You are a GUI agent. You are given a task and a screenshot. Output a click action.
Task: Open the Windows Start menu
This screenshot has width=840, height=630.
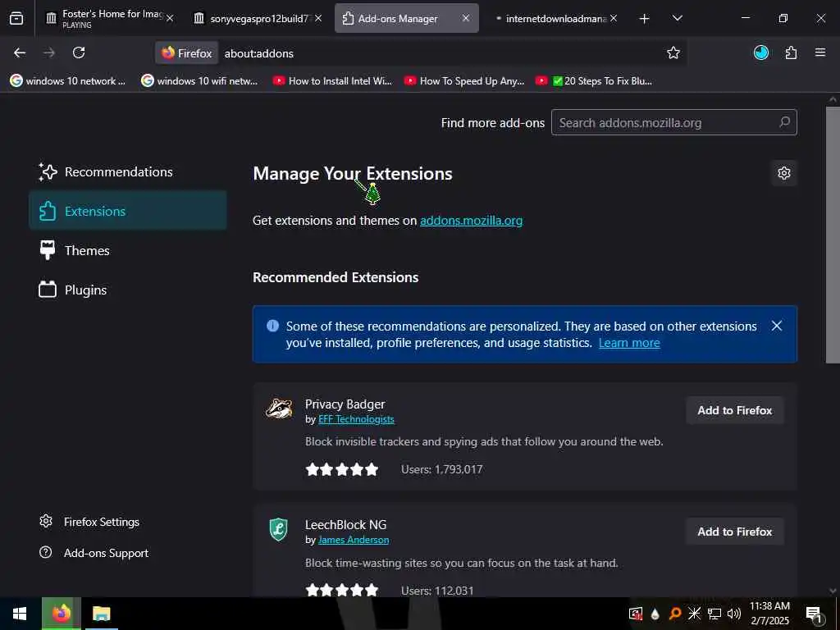point(20,614)
